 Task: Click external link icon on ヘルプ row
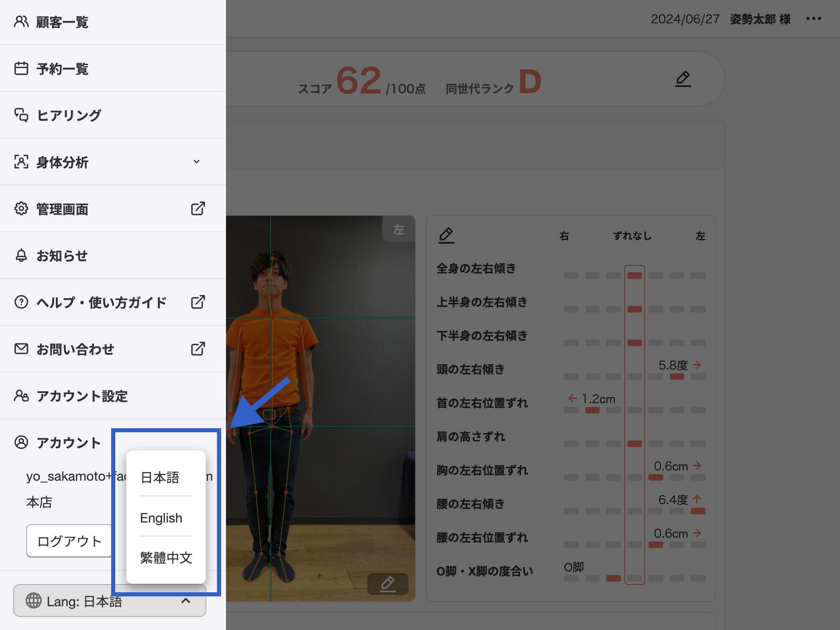198,302
